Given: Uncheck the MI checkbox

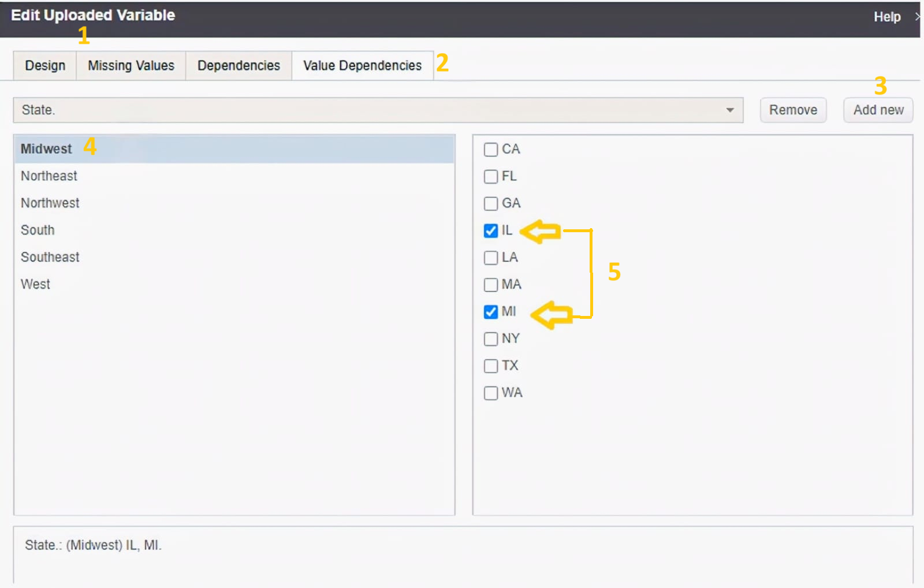Looking at the screenshot, I should tap(491, 312).
